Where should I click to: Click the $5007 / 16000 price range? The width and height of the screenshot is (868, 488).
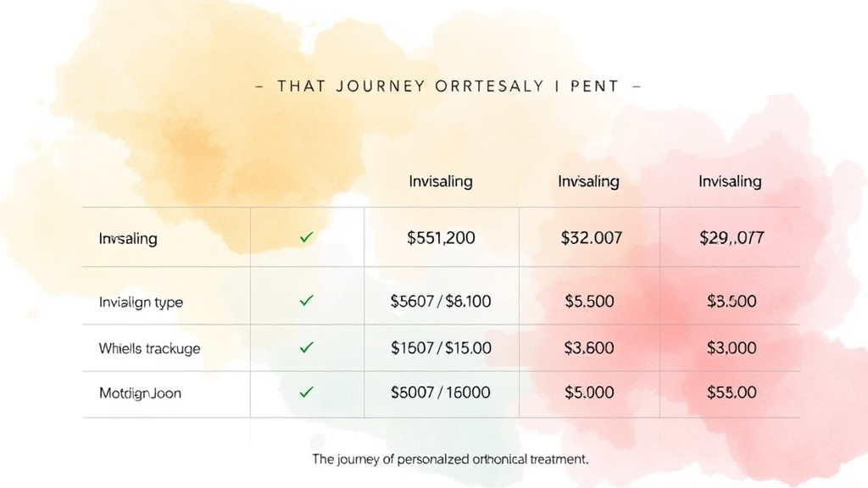[x=441, y=392]
